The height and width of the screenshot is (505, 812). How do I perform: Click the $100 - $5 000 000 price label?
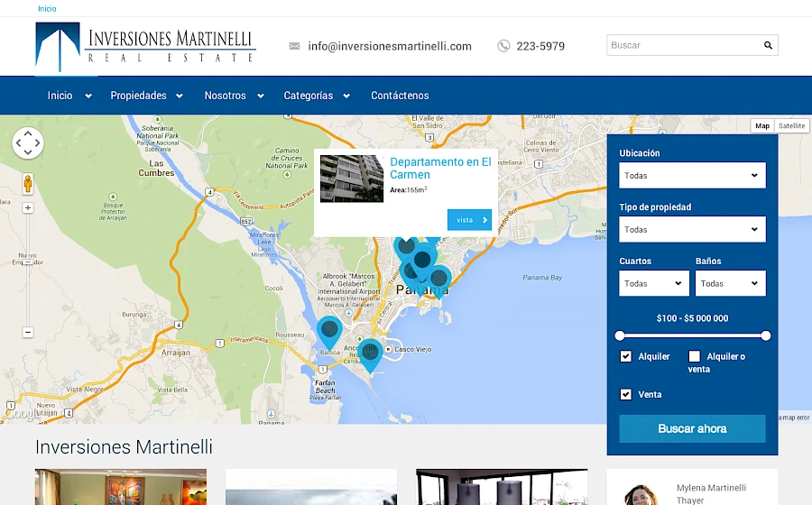click(692, 318)
